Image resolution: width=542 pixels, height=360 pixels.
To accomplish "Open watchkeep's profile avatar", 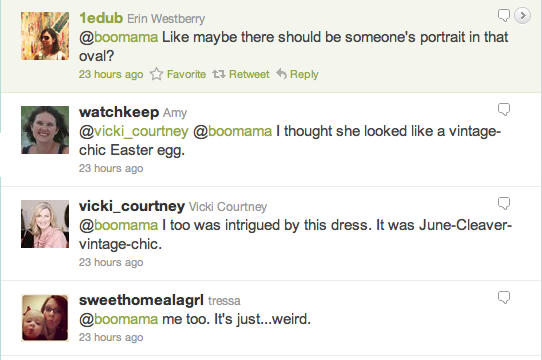I will click(45, 130).
